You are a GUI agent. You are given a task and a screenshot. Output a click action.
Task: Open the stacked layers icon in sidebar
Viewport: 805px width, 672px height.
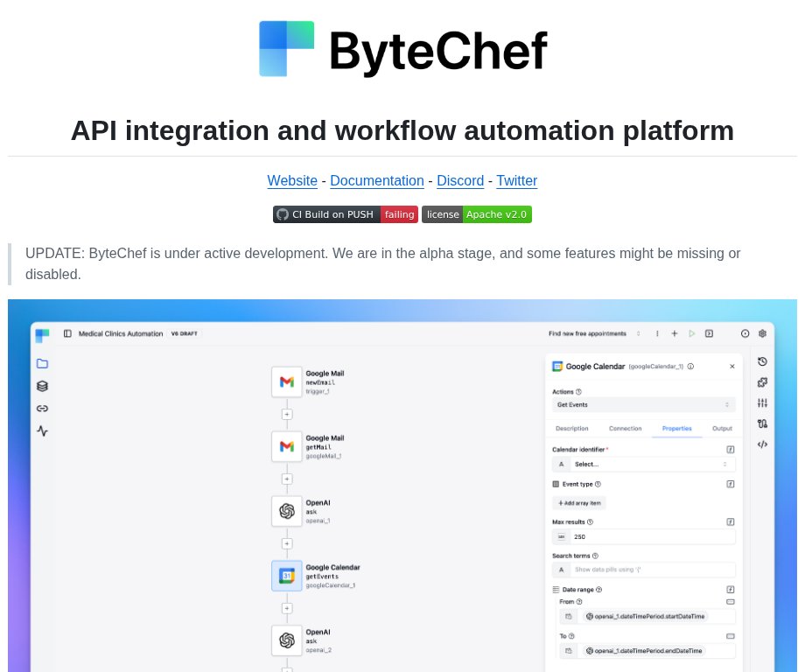42,386
